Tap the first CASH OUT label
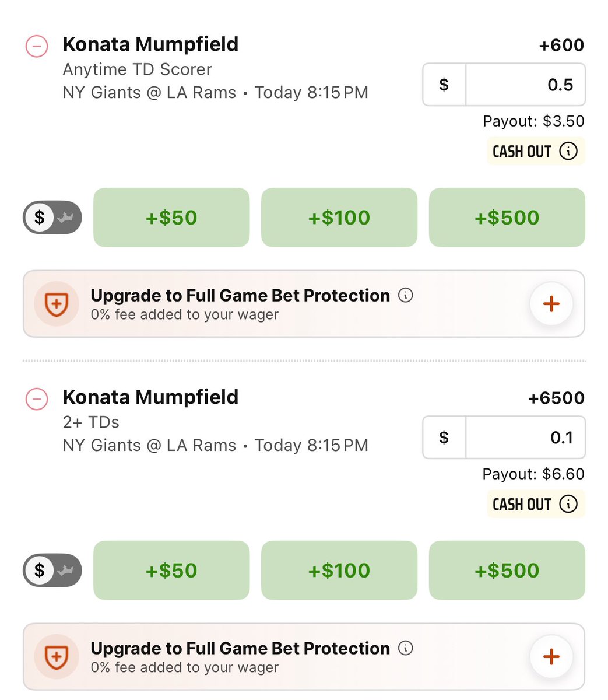 (522, 152)
